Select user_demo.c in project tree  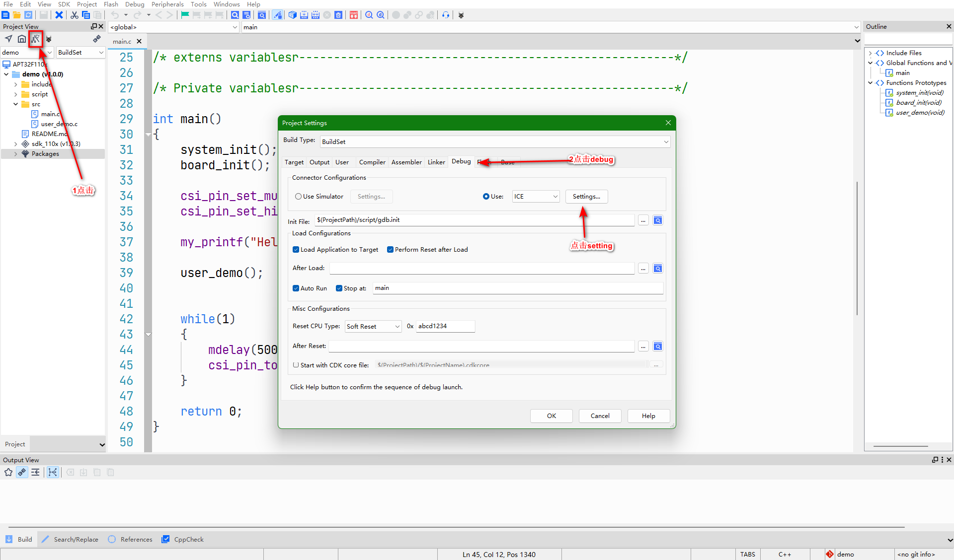(59, 124)
